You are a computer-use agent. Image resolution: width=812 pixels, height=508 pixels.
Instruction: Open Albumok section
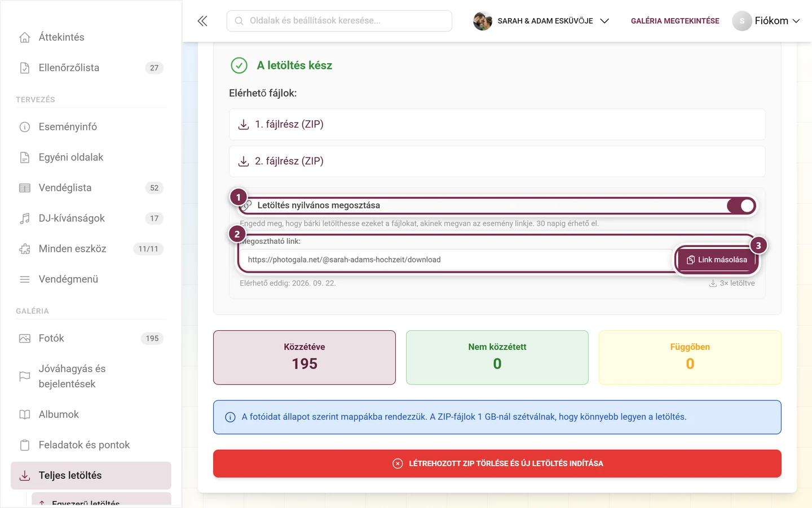91,415
